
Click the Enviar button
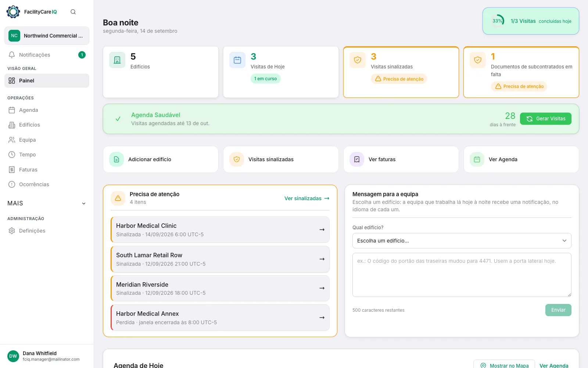558,310
